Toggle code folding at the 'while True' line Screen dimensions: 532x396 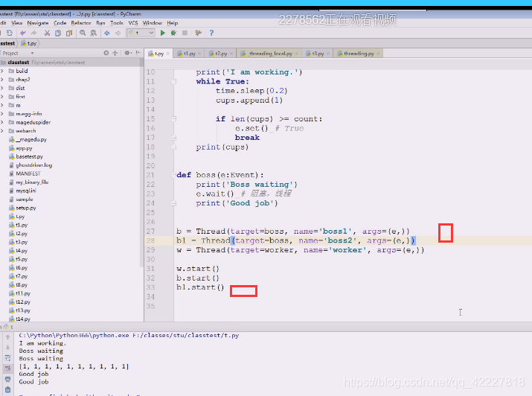click(x=173, y=82)
